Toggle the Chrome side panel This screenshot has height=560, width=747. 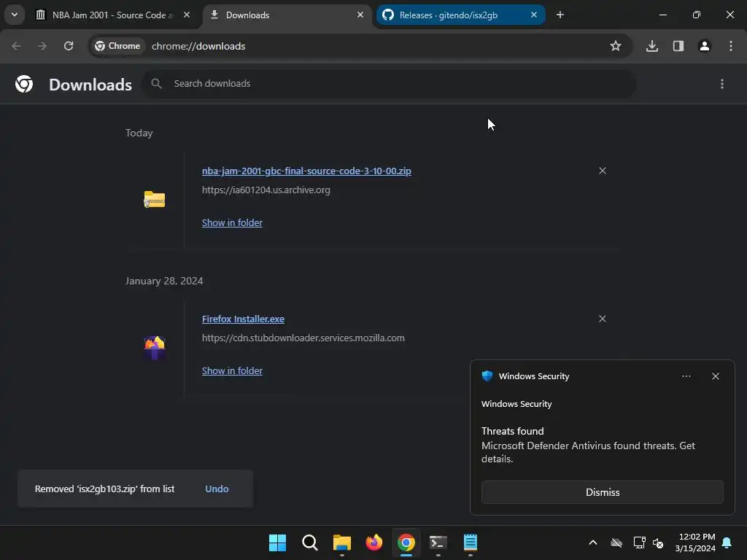[x=678, y=46]
